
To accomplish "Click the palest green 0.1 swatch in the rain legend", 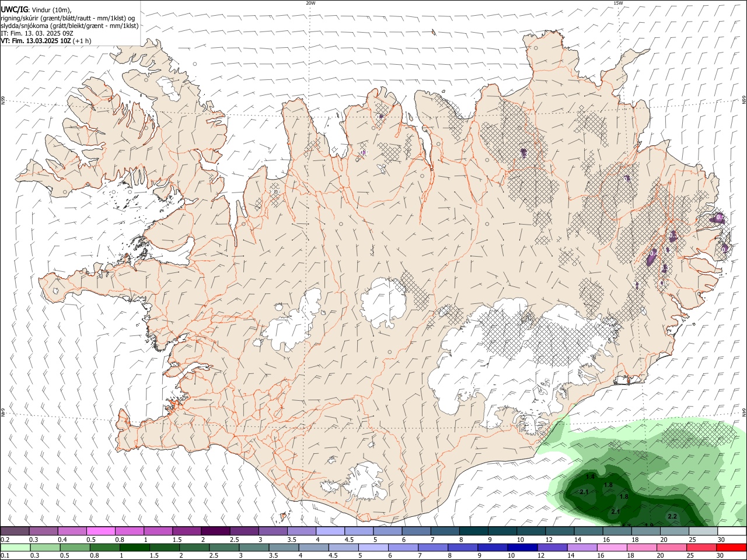I will [14, 548].
